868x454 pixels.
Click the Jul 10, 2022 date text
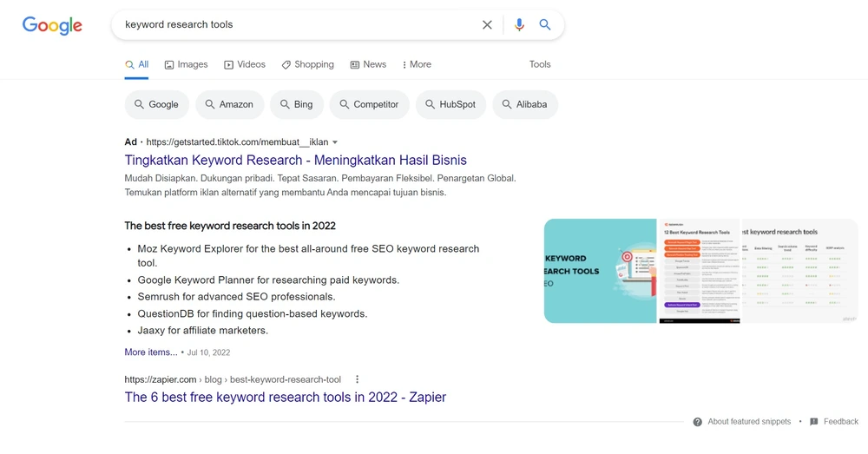click(208, 352)
